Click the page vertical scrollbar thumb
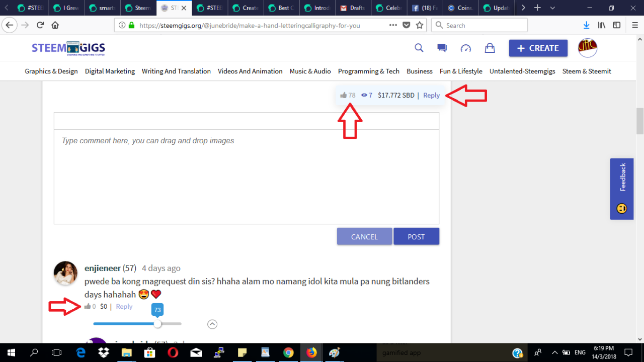This screenshot has width=644, height=362. (x=640, y=121)
